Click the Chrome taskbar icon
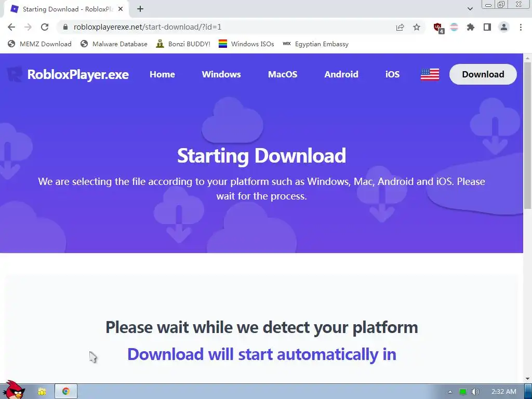This screenshot has width=532, height=399. pos(66,392)
